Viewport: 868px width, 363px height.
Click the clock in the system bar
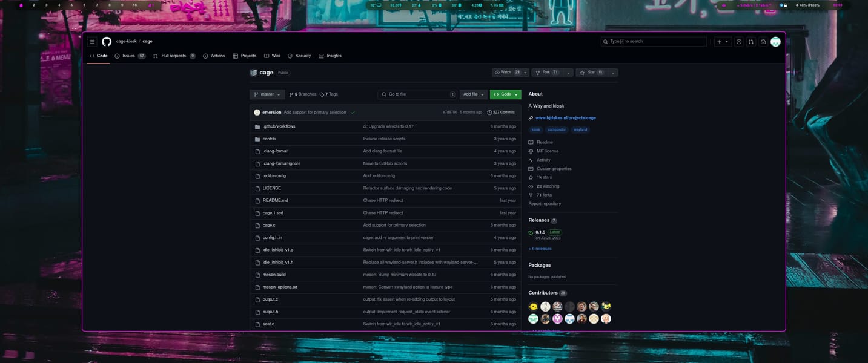click(838, 5)
